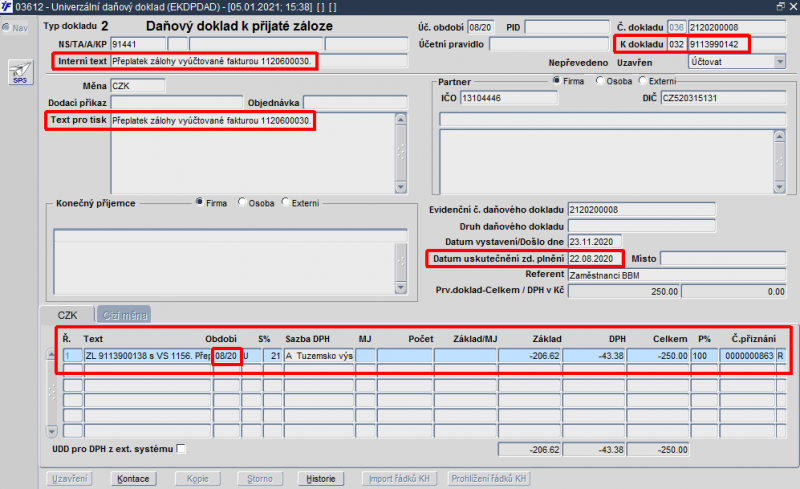The height and width of the screenshot is (489, 800).
Task: Click the Uzavření button
Action: tap(70, 479)
